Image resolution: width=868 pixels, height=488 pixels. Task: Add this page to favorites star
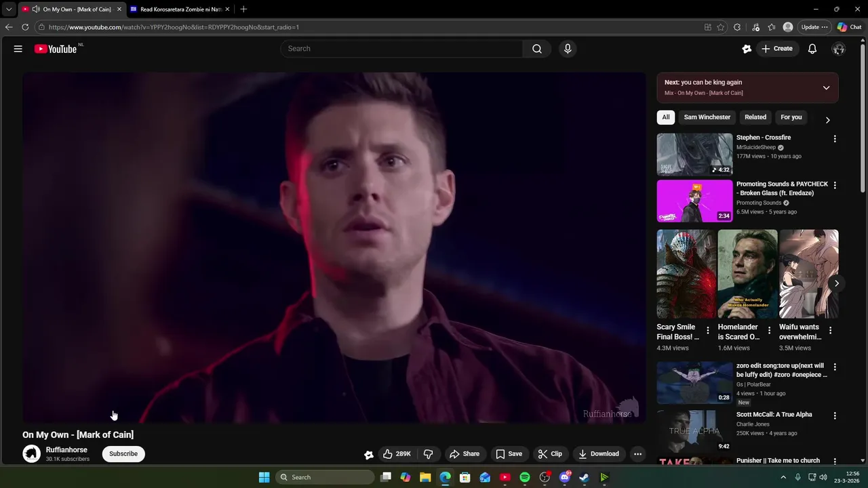pos(721,27)
